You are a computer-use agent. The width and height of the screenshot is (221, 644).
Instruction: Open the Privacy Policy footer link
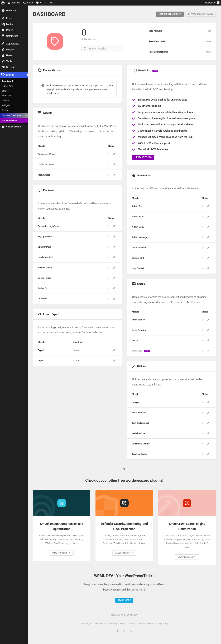point(162,623)
